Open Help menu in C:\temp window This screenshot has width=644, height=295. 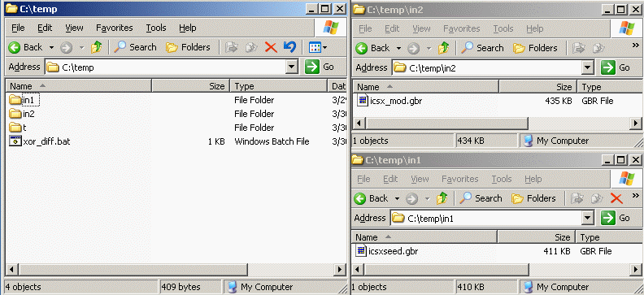click(187, 28)
